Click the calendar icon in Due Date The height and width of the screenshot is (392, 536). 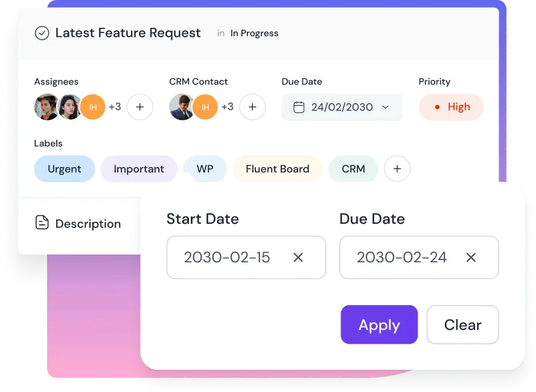[x=298, y=107]
